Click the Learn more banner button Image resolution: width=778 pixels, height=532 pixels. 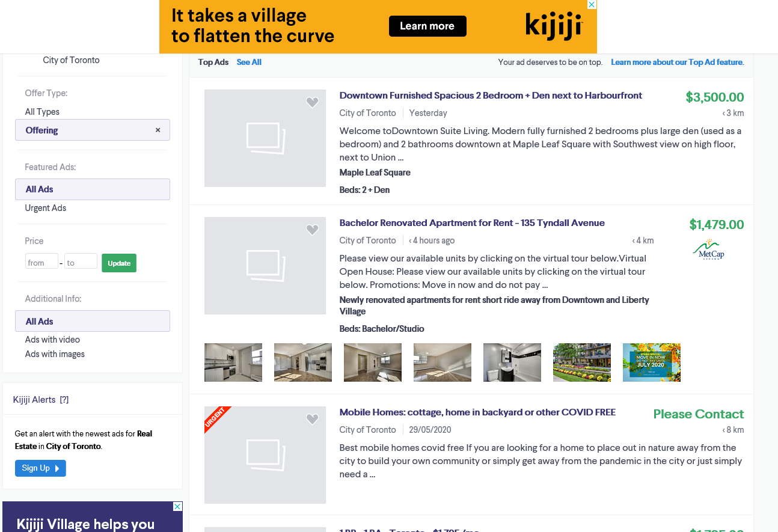tap(427, 26)
